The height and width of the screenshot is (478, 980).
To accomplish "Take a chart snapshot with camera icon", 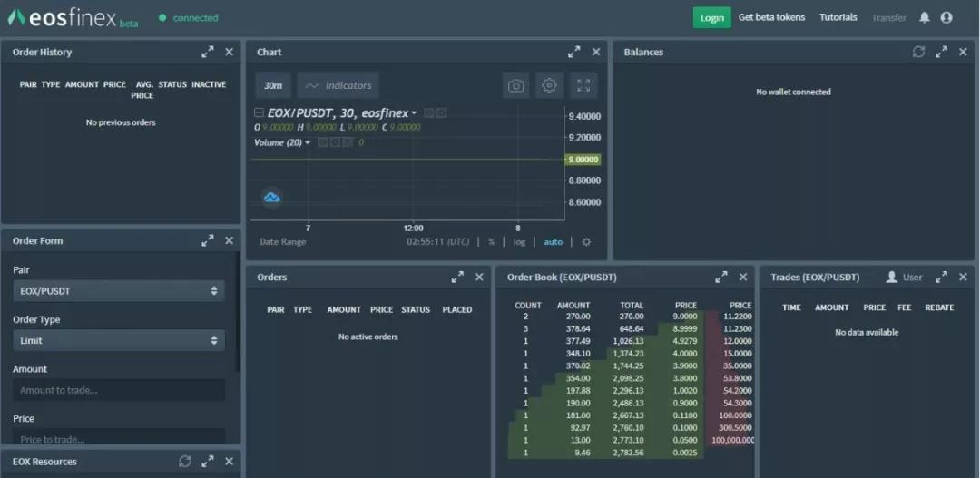I will point(515,85).
